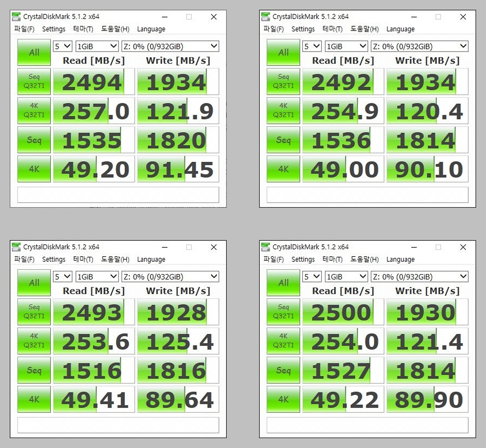Open the 테마(T) menu in the 2492 window
The width and height of the screenshot is (486, 448).
(x=333, y=29)
